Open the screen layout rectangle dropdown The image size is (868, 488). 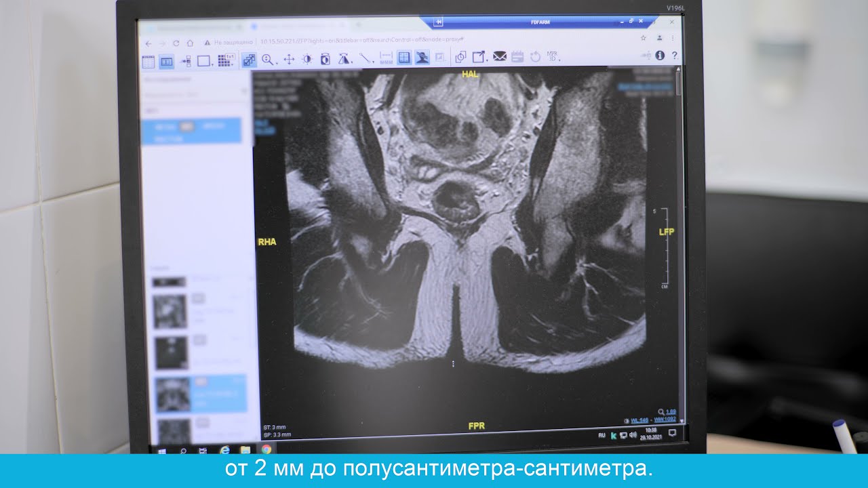click(x=205, y=61)
